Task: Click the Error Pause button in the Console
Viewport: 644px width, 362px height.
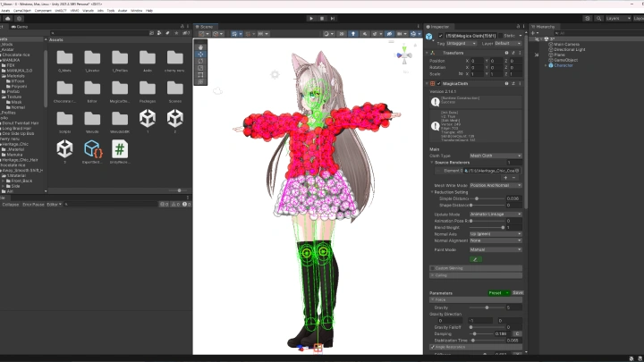Action: 33,205
